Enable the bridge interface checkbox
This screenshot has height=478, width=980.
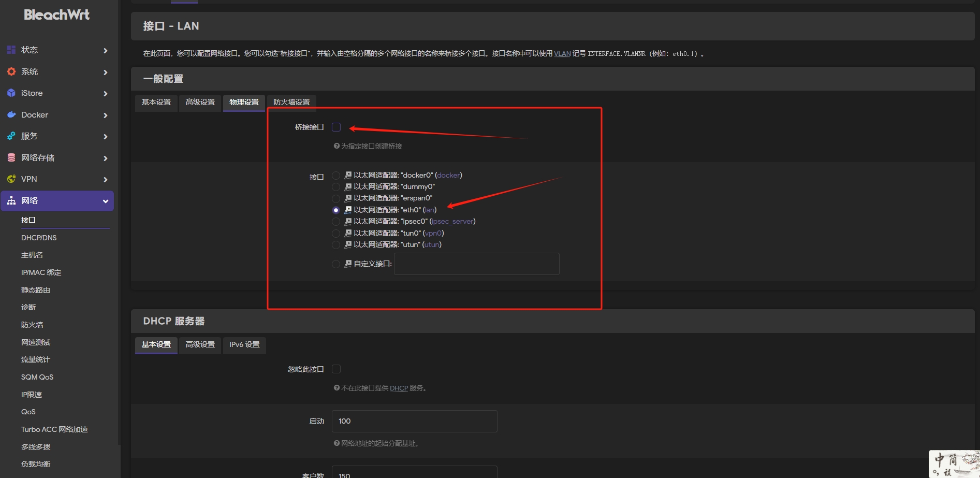coord(336,127)
